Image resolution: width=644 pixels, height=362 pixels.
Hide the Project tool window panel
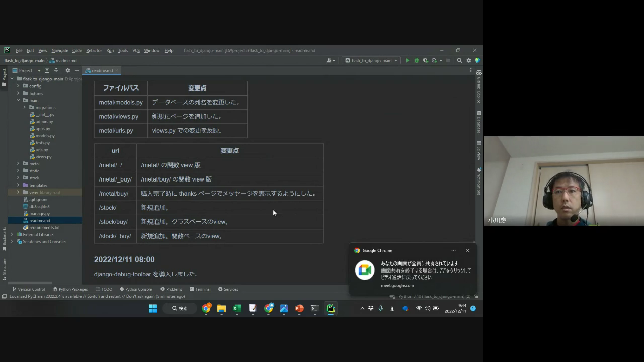click(x=76, y=71)
